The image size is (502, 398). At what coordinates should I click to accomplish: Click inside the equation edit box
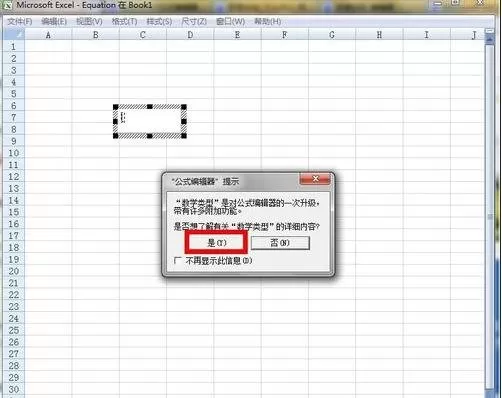[x=150, y=121]
